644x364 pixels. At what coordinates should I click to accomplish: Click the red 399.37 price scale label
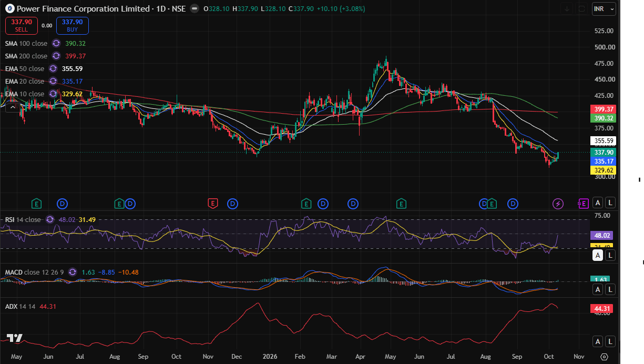(x=603, y=109)
